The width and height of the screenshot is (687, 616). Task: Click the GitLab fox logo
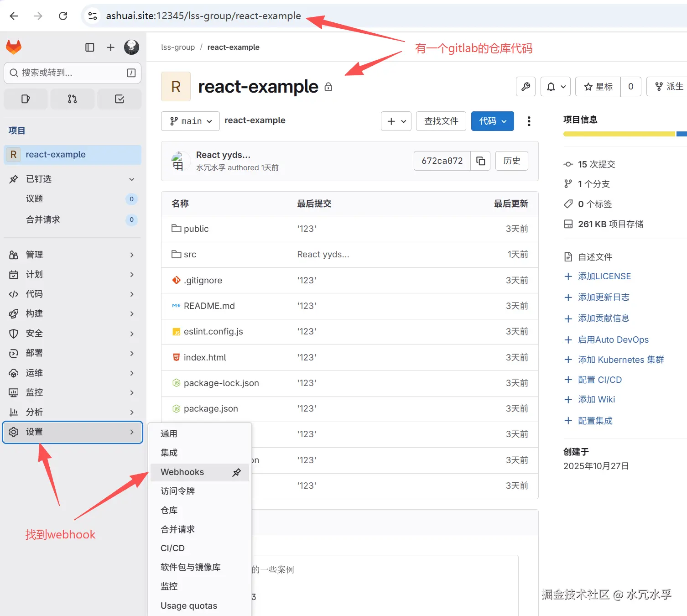click(14, 47)
